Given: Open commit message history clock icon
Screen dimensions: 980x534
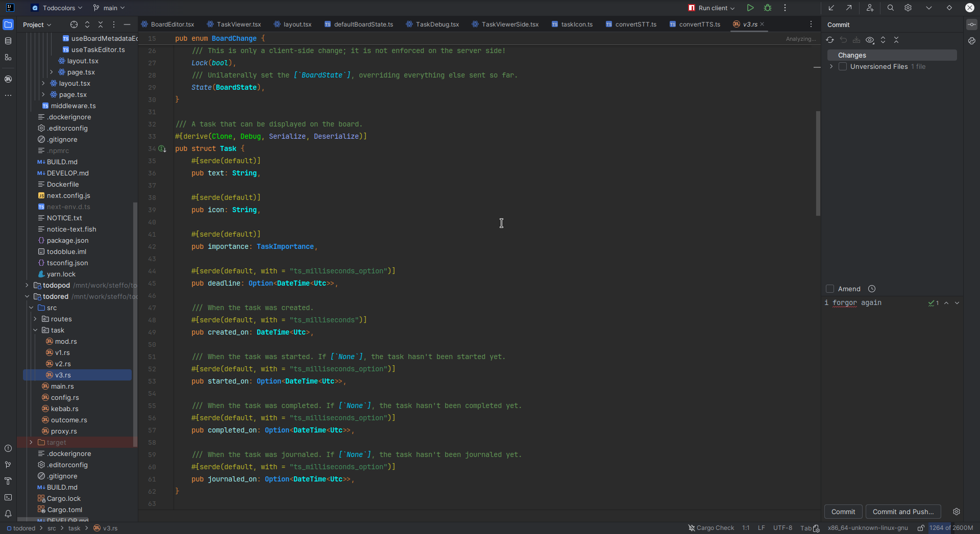Looking at the screenshot, I should [x=872, y=289].
